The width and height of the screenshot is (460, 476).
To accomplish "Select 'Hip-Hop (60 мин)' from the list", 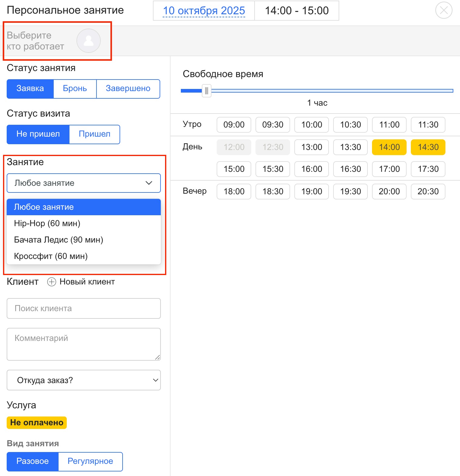I will pyautogui.click(x=47, y=223).
